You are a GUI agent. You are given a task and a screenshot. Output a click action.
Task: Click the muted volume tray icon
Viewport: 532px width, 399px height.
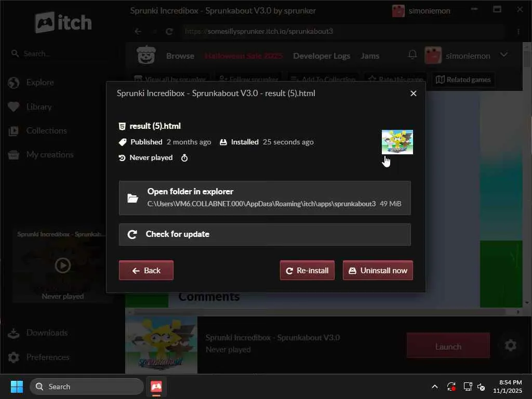481,387
